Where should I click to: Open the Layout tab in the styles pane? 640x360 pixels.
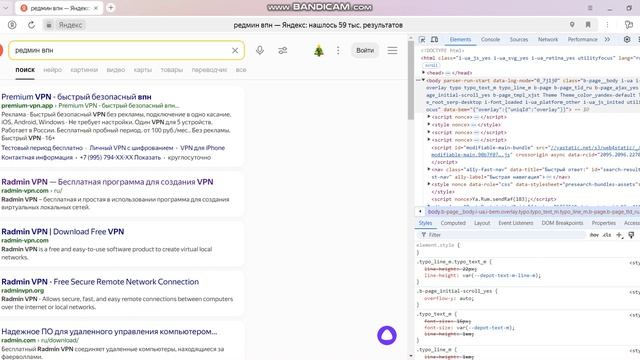coord(482,223)
